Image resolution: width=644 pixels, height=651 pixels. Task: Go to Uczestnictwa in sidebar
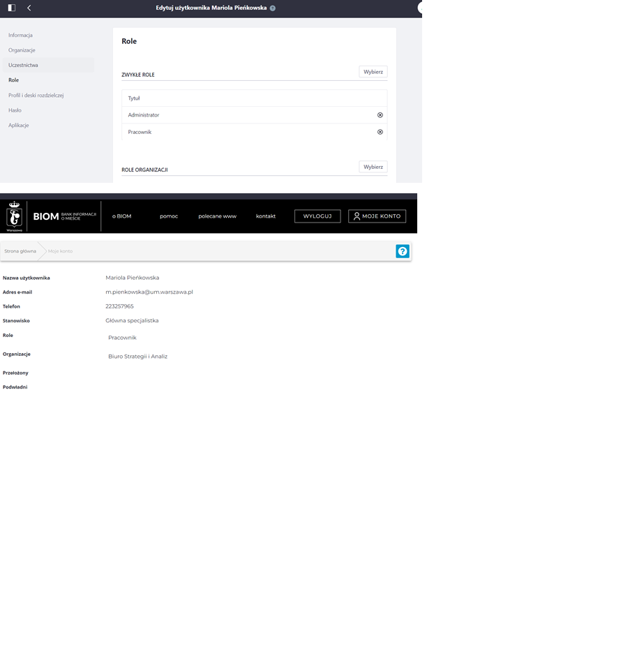tap(23, 65)
